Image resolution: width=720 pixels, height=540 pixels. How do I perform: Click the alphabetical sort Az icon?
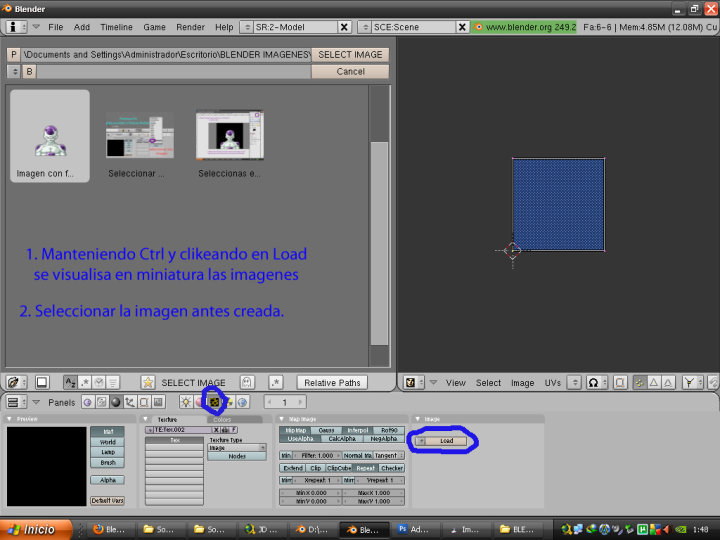[x=70, y=382]
